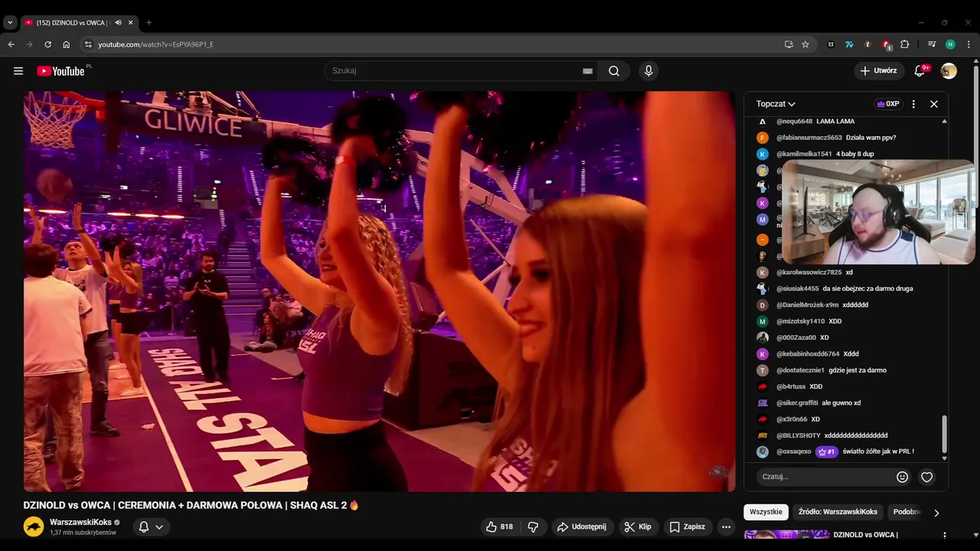Image resolution: width=980 pixels, height=551 pixels.
Task: Open WarszawskiKoks channel avatar
Action: tap(34, 527)
